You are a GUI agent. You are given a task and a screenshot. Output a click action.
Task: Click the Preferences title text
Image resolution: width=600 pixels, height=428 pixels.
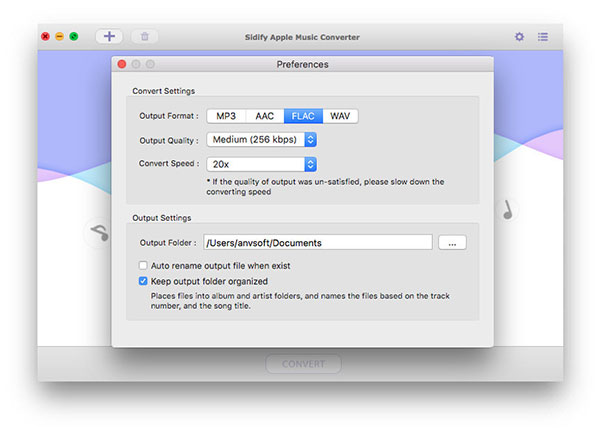pyautogui.click(x=302, y=64)
